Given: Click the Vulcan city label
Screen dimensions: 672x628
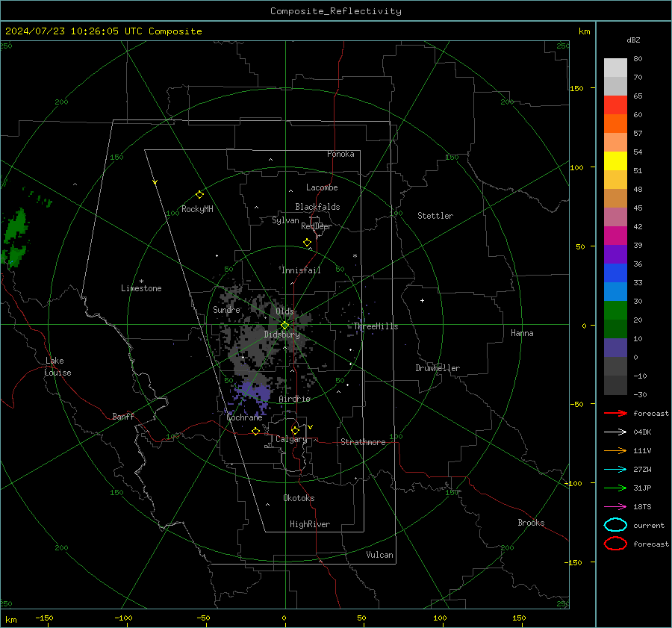Looking at the screenshot, I should click(x=380, y=555).
